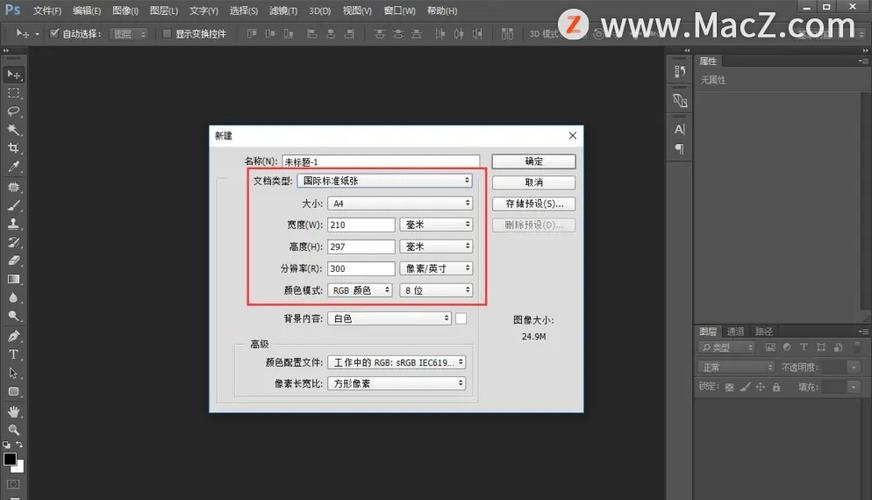Click the 存储预设 button
Image resolution: width=872 pixels, height=500 pixels.
pyautogui.click(x=533, y=204)
